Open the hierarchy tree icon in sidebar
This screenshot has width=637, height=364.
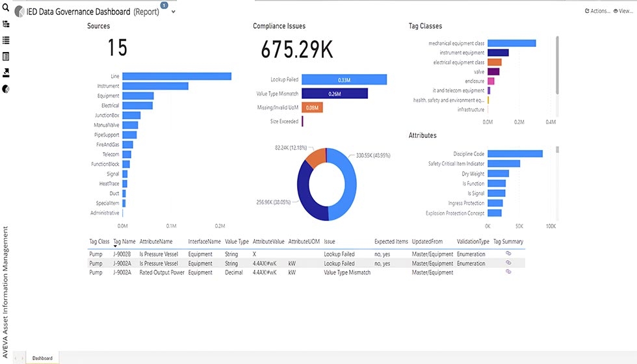coord(6,23)
